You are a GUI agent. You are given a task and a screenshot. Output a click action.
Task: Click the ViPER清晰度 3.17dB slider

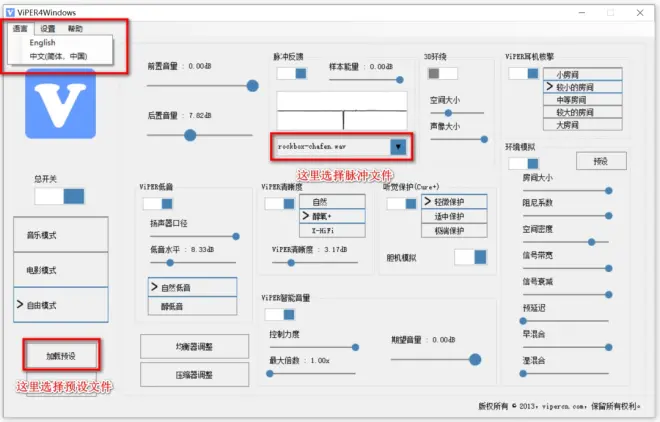[315, 263]
